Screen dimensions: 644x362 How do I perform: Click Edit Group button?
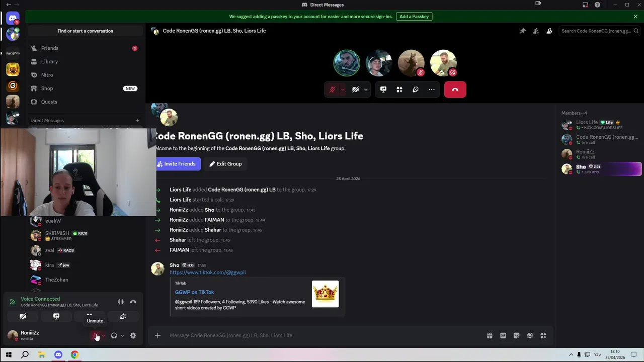pyautogui.click(x=225, y=164)
